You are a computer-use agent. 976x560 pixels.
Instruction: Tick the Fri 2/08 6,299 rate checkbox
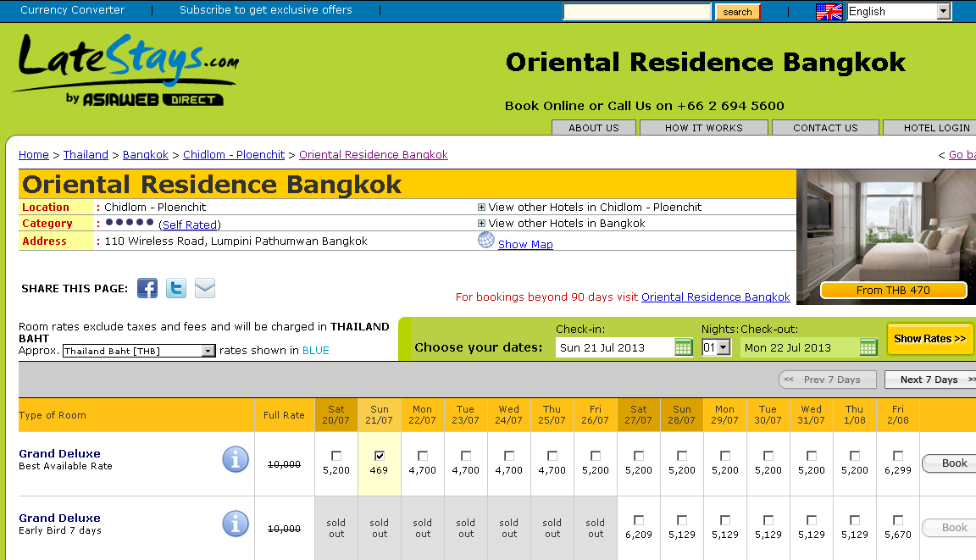click(x=898, y=456)
